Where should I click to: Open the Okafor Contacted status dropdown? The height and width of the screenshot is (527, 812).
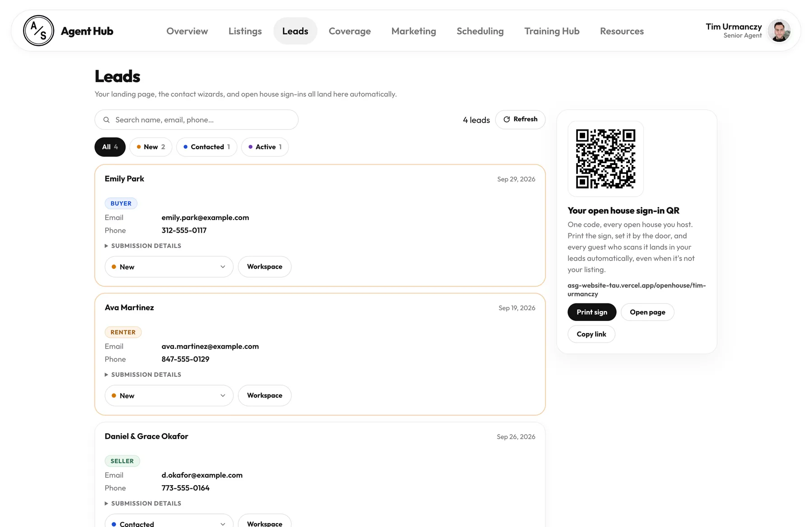(x=169, y=521)
